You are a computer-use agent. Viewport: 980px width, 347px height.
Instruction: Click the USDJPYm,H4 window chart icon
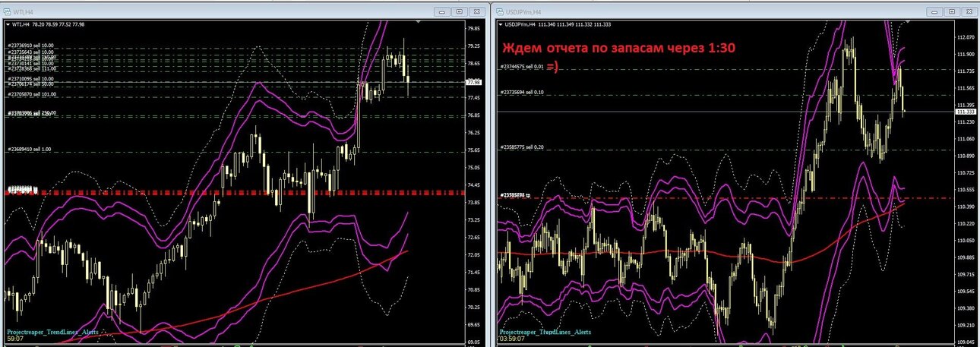pyautogui.click(x=501, y=12)
